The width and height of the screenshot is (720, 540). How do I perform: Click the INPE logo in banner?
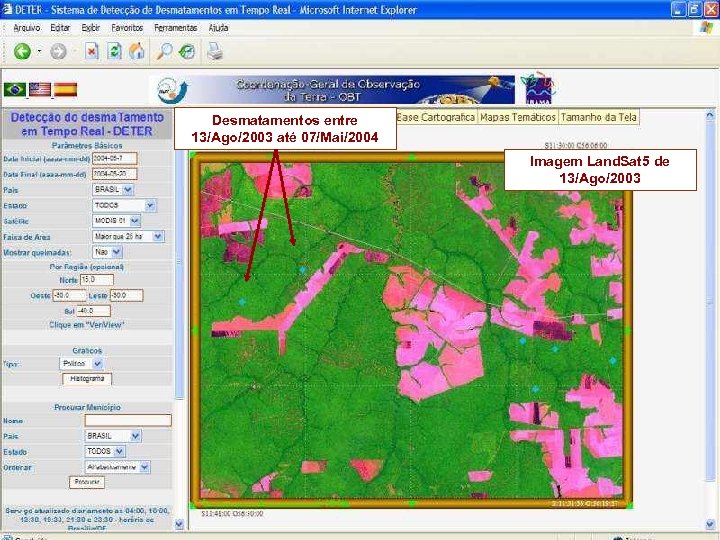(172, 90)
